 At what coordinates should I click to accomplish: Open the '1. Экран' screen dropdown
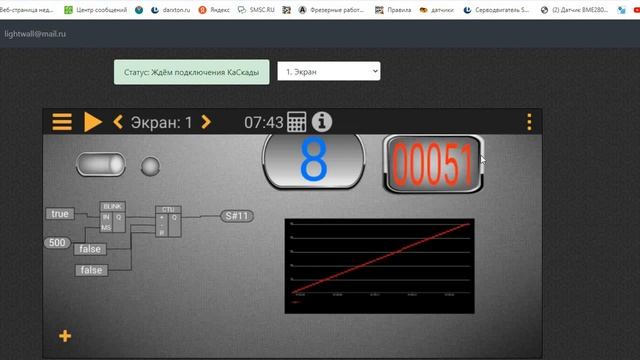(329, 71)
